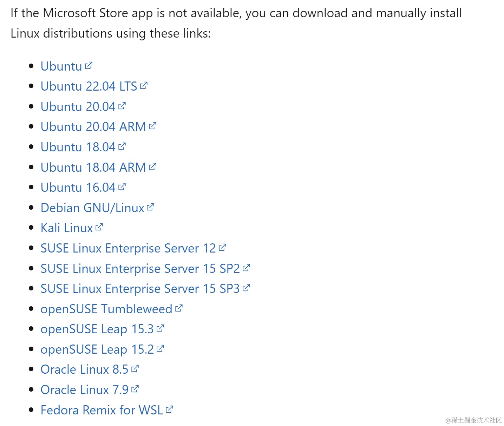This screenshot has width=504, height=426.
Task: Click external-link icon after openSUSE Leap 15.3
Action: point(160,328)
